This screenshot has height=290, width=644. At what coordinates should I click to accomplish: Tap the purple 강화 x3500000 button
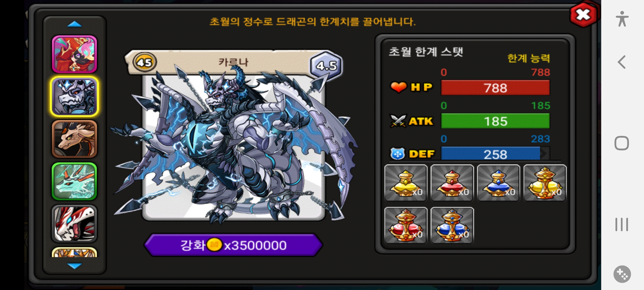point(233,245)
